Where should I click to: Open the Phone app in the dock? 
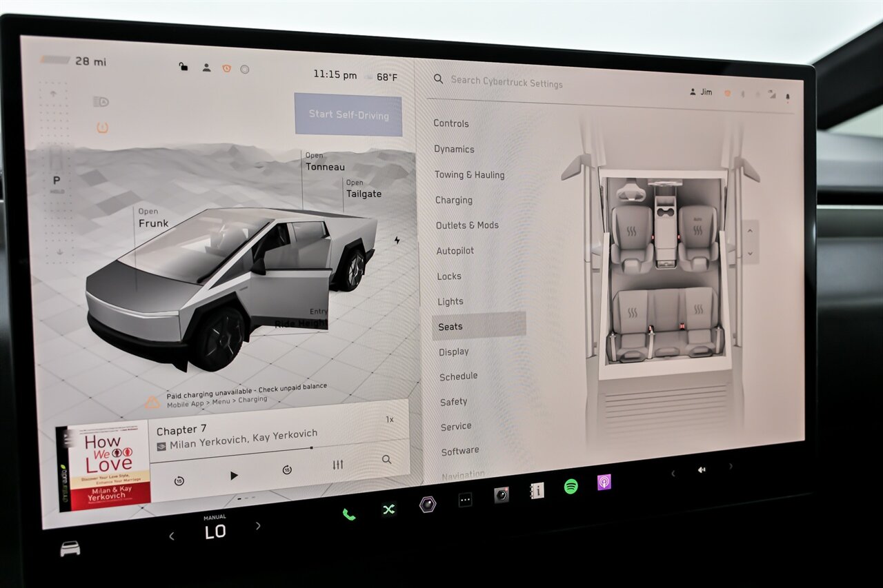tap(349, 514)
